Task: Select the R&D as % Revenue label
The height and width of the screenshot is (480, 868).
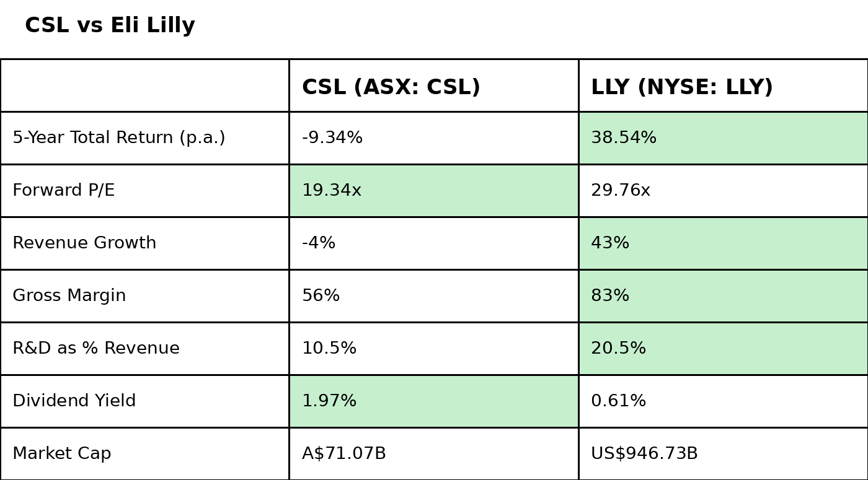Action: pos(96,349)
